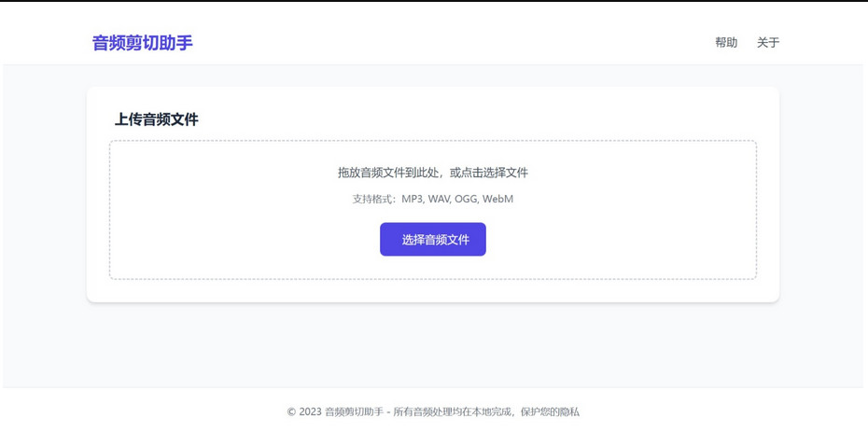Open the 关于 navigation link
Image resolution: width=868 pixels, height=432 pixels.
[767, 43]
